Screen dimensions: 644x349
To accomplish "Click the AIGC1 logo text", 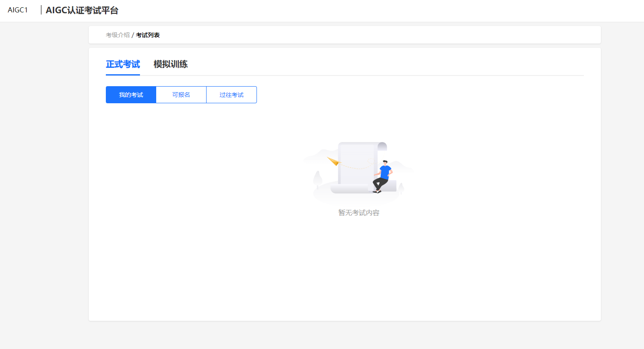I will pos(18,10).
